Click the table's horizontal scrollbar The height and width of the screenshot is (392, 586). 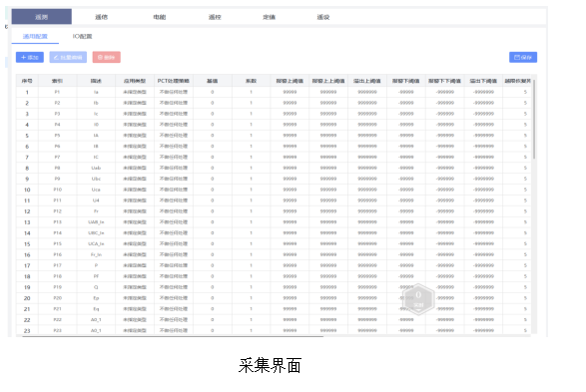click(173, 336)
